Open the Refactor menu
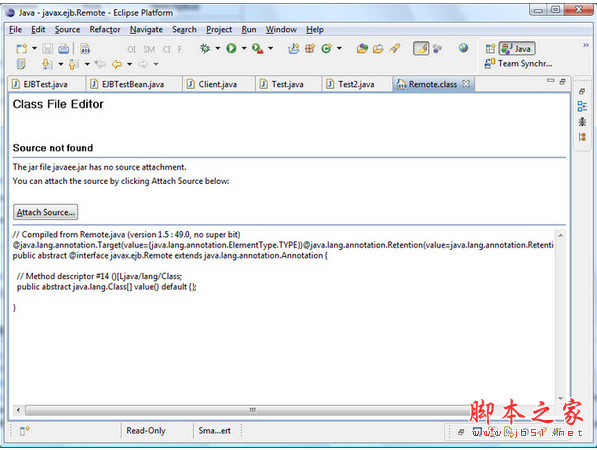 [105, 29]
